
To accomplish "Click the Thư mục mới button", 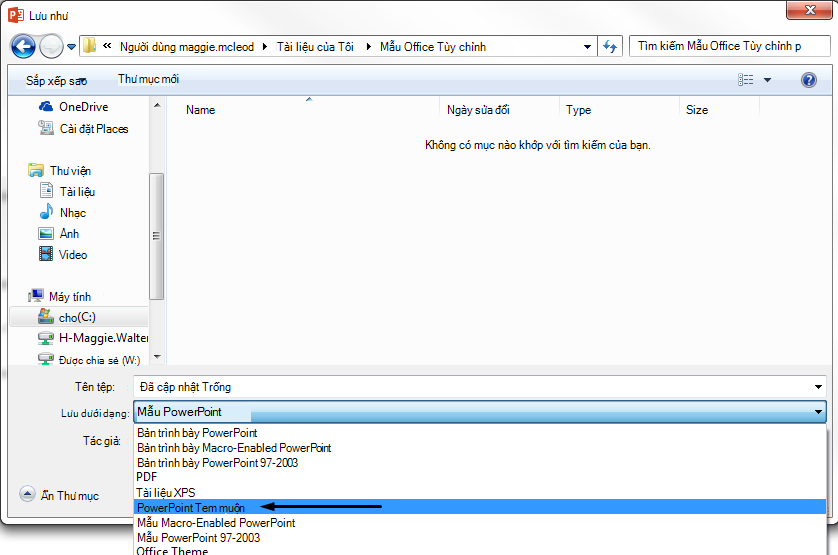I will (149, 79).
